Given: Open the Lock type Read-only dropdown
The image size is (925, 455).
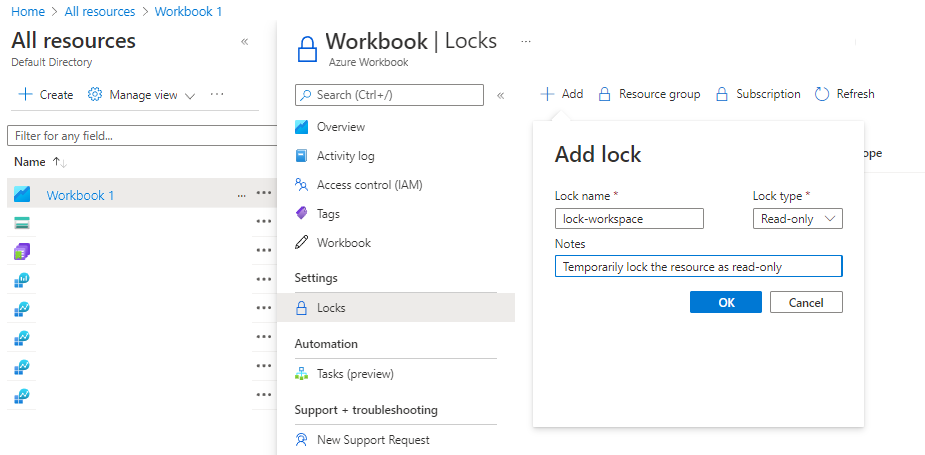Looking at the screenshot, I should [x=798, y=219].
